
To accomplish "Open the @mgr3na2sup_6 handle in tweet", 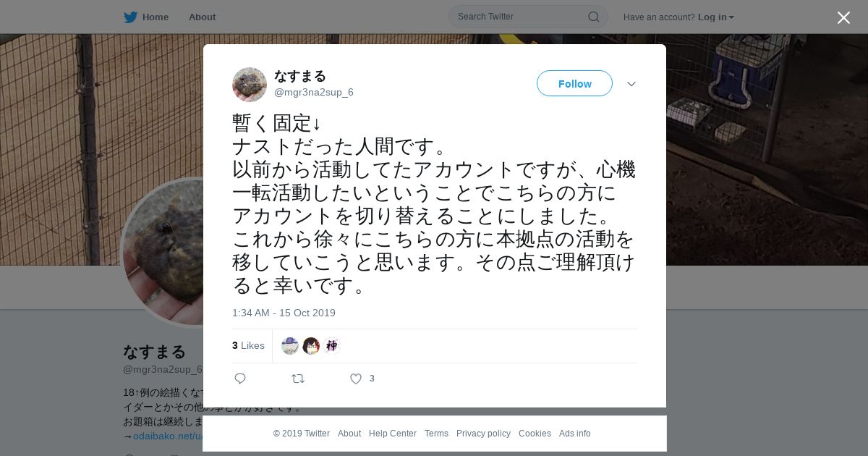I will point(314,92).
